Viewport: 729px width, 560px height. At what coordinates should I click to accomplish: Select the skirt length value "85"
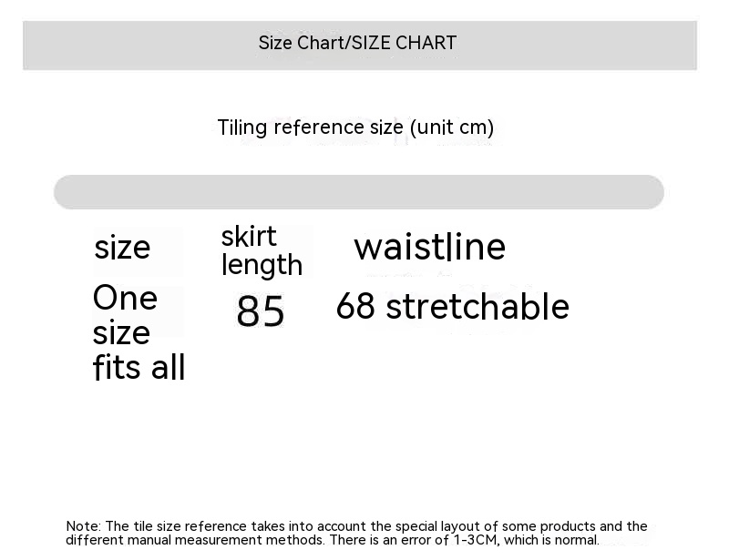261,312
